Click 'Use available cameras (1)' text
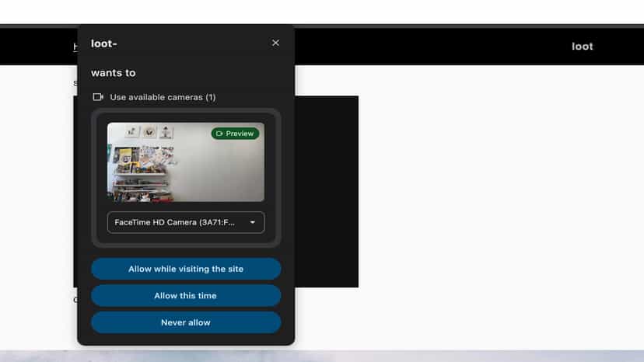Image resolution: width=644 pixels, height=362 pixels. click(x=163, y=97)
